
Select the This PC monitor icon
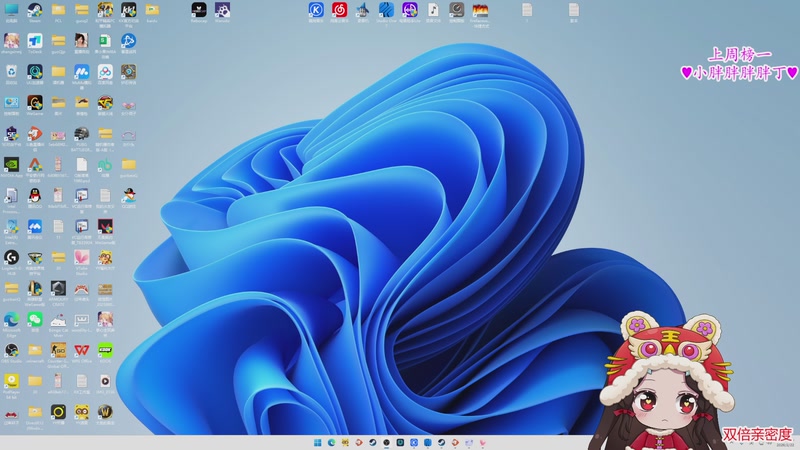tap(11, 10)
